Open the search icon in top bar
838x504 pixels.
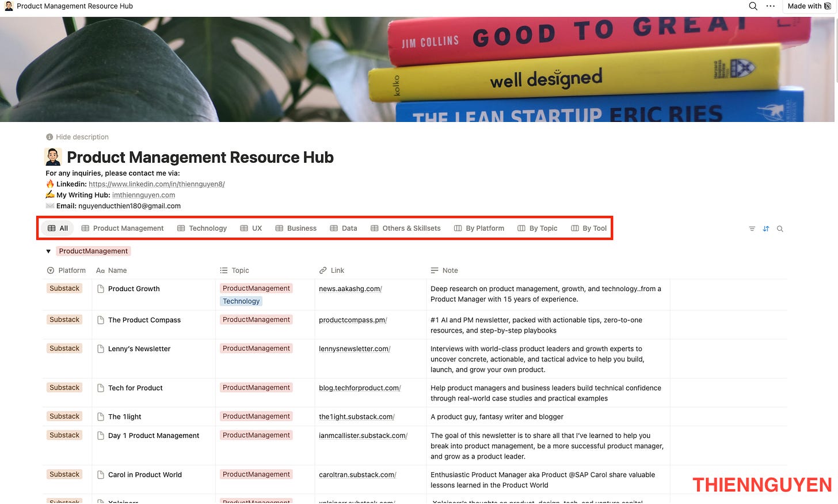pos(753,6)
